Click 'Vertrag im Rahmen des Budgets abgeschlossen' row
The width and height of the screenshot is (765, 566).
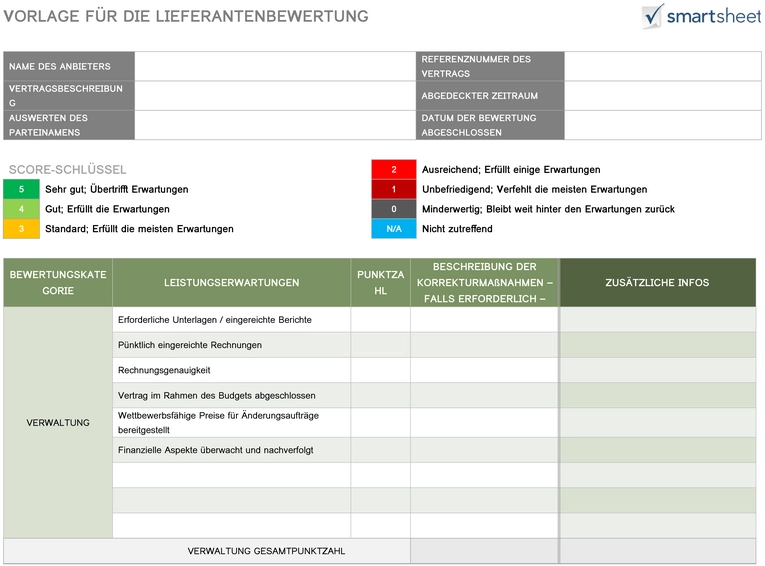click(232, 395)
